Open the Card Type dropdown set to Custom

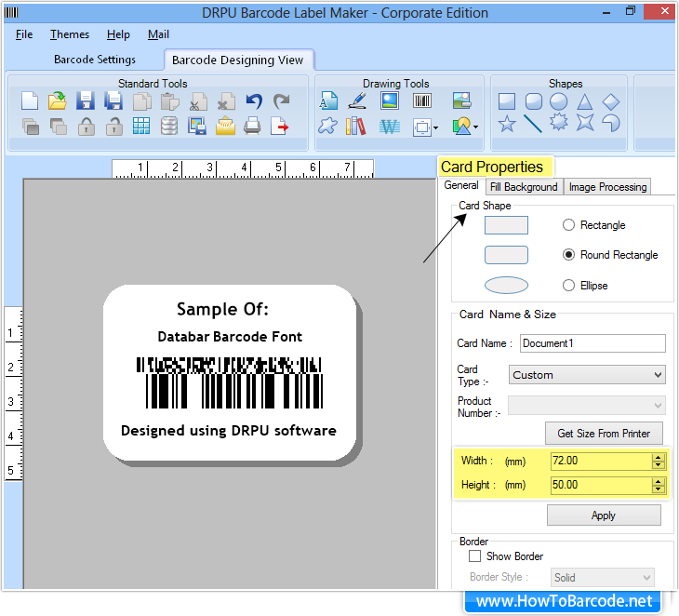(587, 375)
